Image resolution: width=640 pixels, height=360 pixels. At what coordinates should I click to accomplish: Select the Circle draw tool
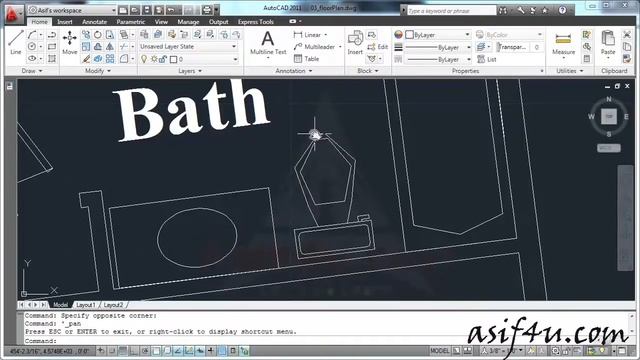(32, 47)
